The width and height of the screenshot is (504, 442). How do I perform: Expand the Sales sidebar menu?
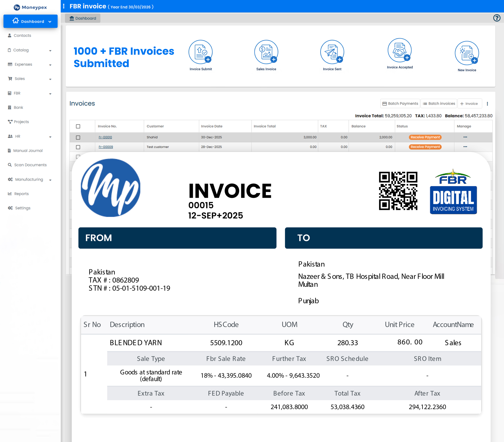tap(51, 79)
